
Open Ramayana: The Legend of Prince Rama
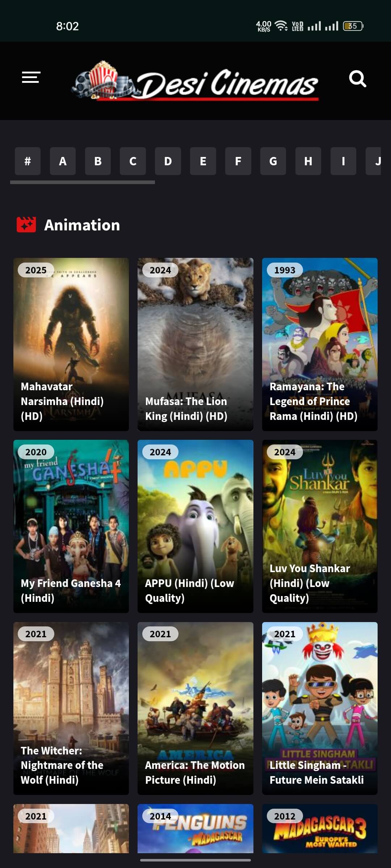pos(320,344)
